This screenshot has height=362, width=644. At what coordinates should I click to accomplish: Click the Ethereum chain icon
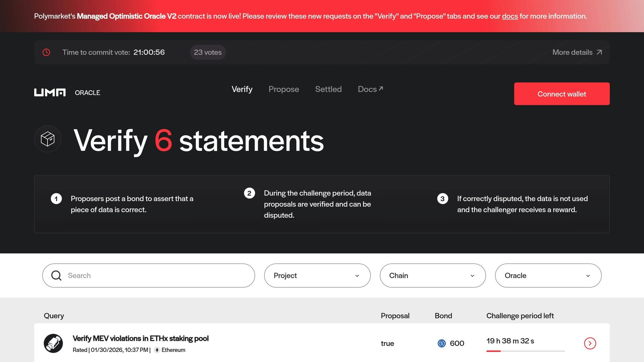(x=157, y=350)
